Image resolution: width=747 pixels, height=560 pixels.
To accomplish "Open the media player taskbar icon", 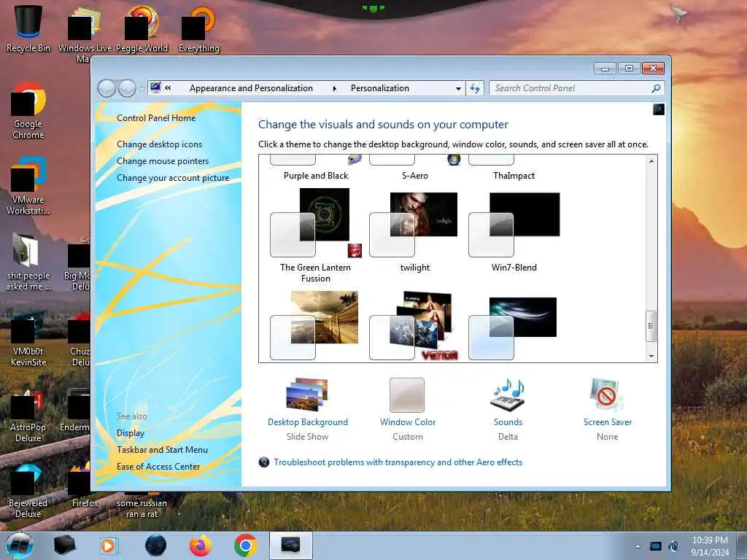I will click(109, 545).
